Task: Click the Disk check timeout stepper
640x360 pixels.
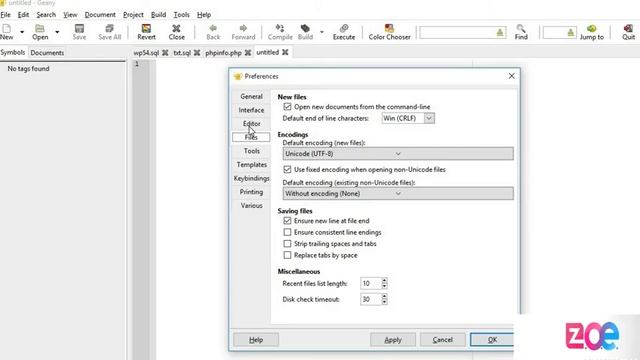Action: (384, 299)
